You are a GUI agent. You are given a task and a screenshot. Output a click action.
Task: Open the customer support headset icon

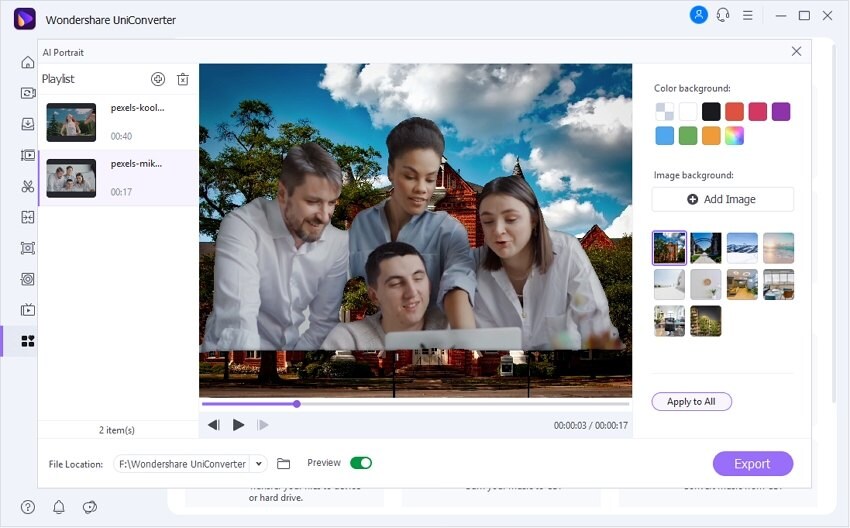coord(723,15)
